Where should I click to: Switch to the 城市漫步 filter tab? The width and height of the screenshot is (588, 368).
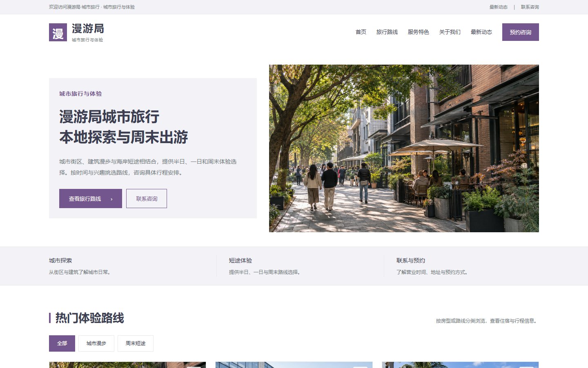96,343
